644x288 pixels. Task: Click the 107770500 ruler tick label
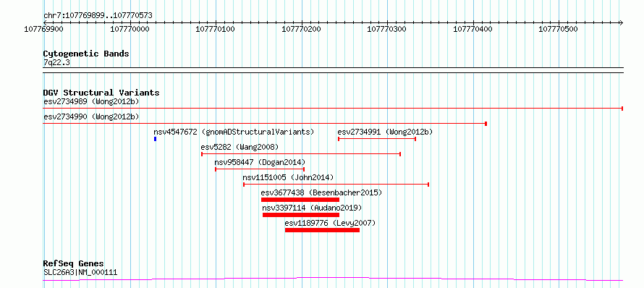pos(558,29)
